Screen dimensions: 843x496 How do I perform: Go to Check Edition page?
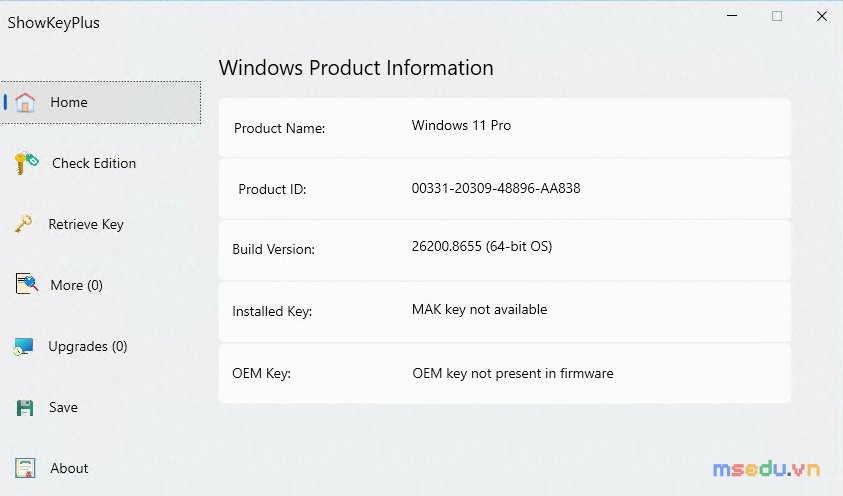coord(101,163)
